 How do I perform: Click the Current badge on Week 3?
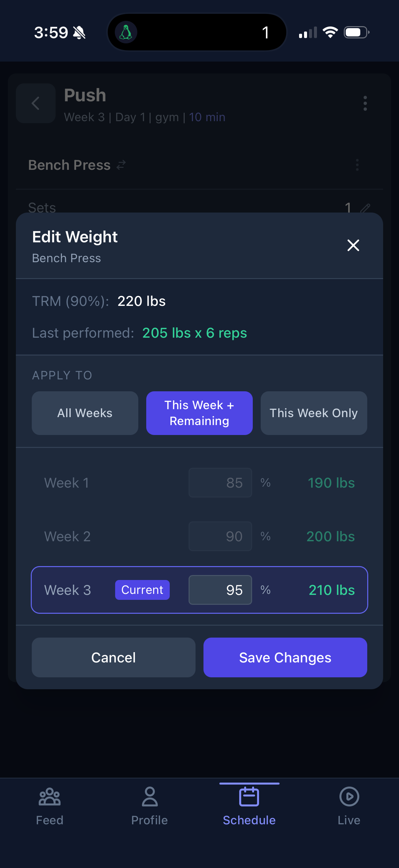(x=142, y=590)
